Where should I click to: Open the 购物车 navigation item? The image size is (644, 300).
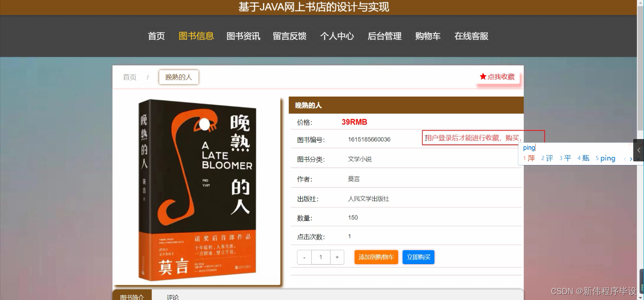(x=428, y=36)
